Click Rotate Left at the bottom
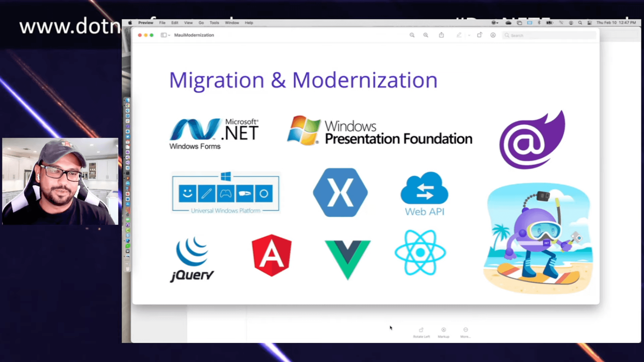Viewport: 644px width, 362px height. point(421,332)
